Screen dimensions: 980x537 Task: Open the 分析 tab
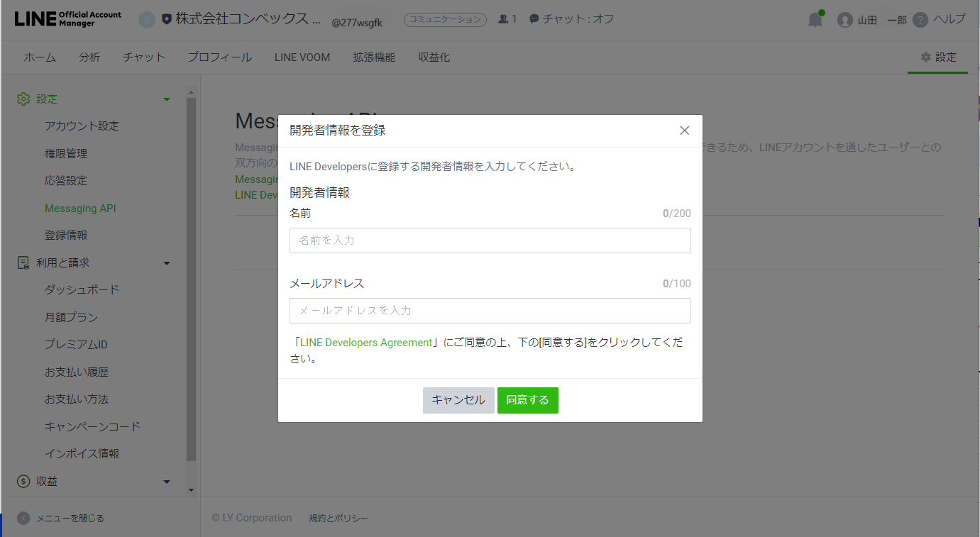click(89, 57)
